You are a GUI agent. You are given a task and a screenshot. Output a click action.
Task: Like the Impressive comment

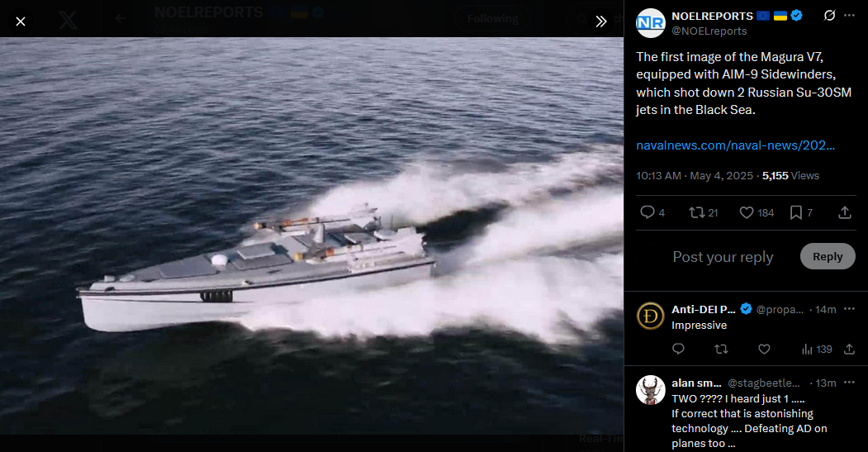[764, 349]
